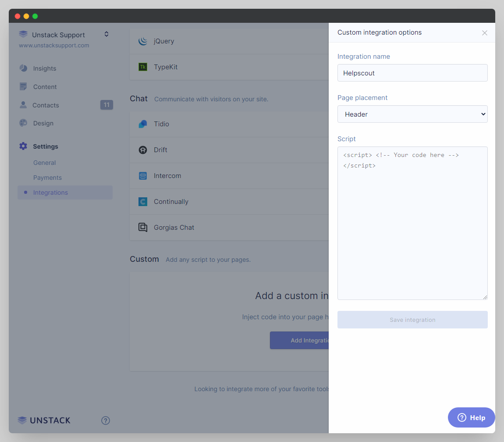Click the Unstack Support stacked-layers logo icon
The image size is (504, 442).
click(x=23, y=34)
